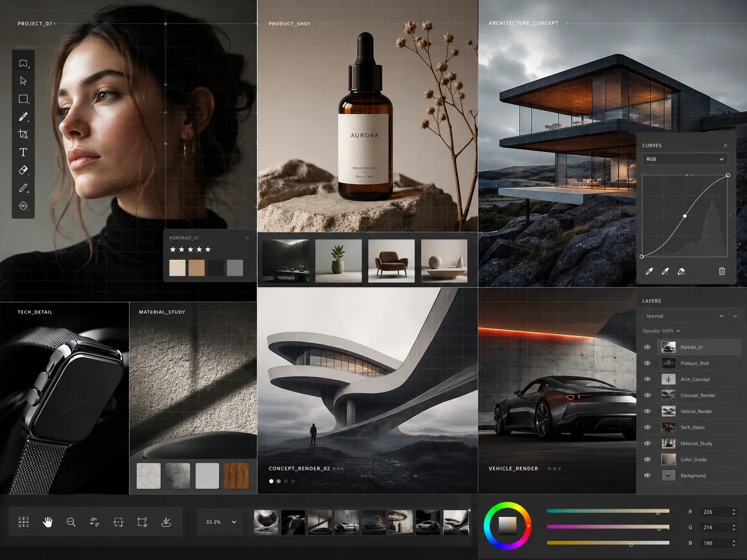Hide the Material_Study layer
Screen dimensions: 747x560
[647, 443]
